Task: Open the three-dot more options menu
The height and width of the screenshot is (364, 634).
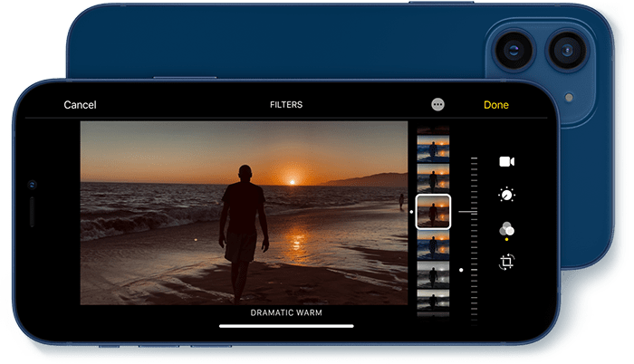Action: point(437,104)
